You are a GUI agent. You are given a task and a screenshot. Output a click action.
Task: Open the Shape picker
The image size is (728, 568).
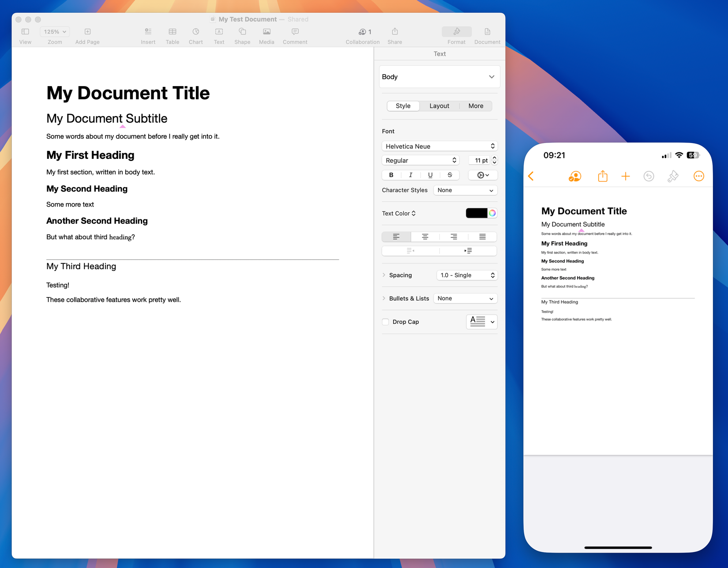[242, 35]
